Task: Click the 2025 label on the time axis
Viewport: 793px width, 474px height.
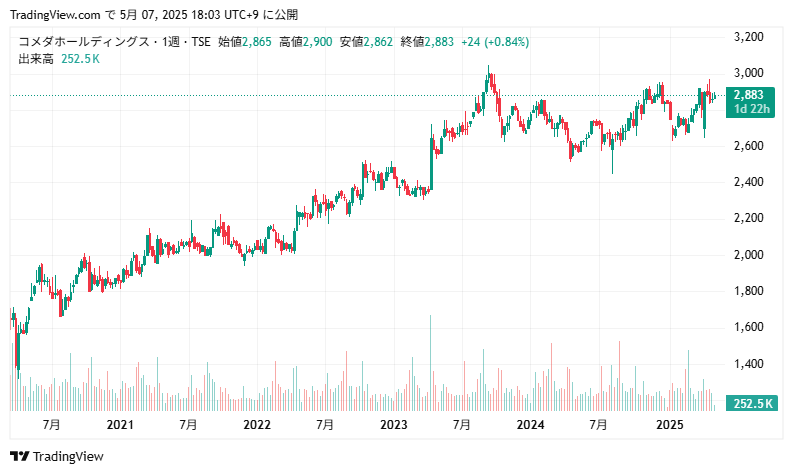Action: coord(670,424)
